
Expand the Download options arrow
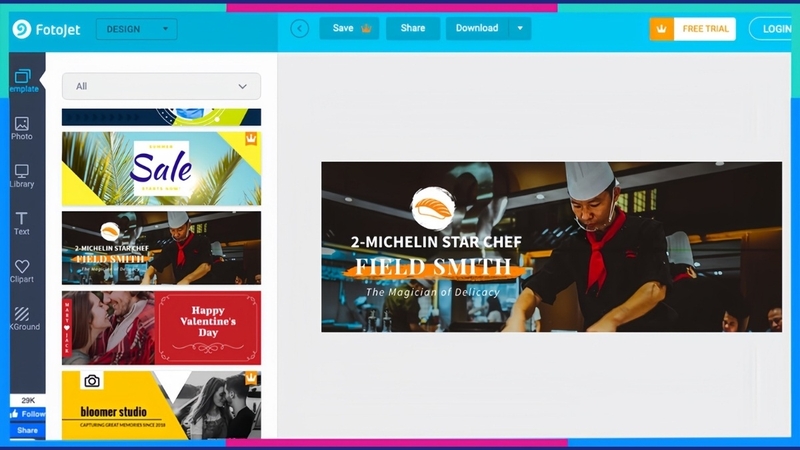[x=520, y=29]
